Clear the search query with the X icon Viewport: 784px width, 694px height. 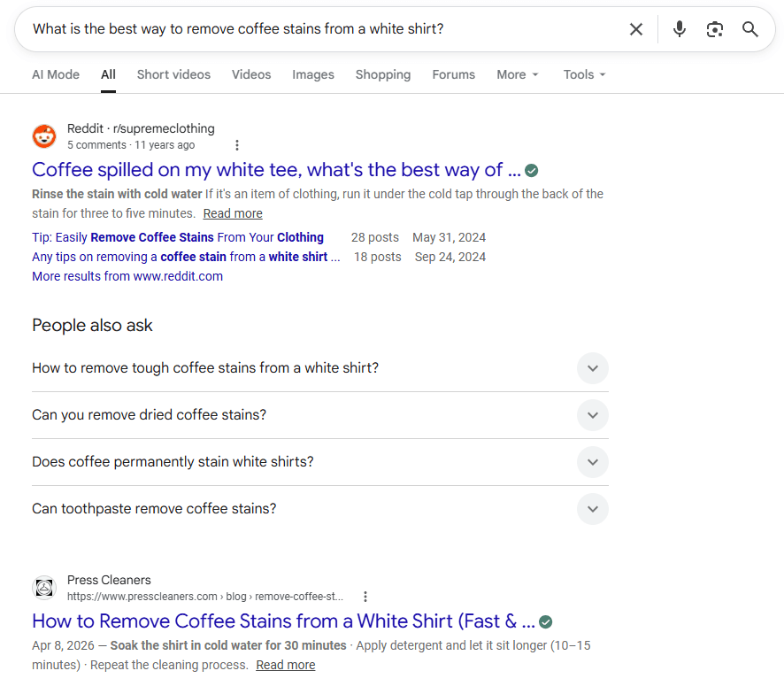(x=636, y=29)
